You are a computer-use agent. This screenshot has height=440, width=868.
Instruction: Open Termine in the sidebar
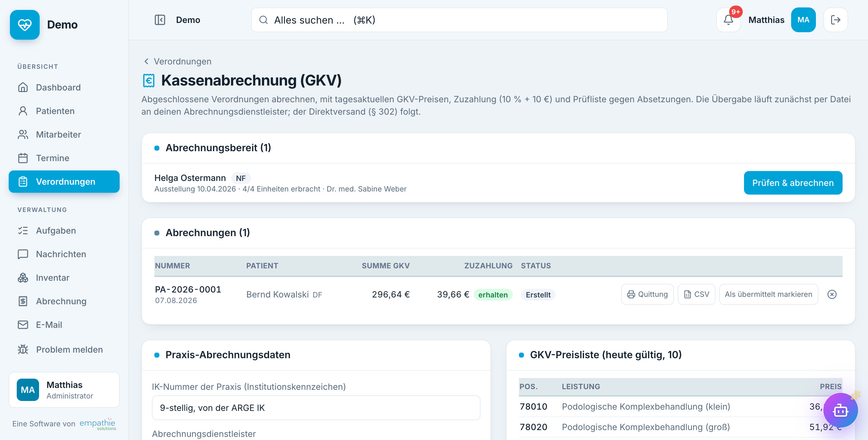pos(64,158)
